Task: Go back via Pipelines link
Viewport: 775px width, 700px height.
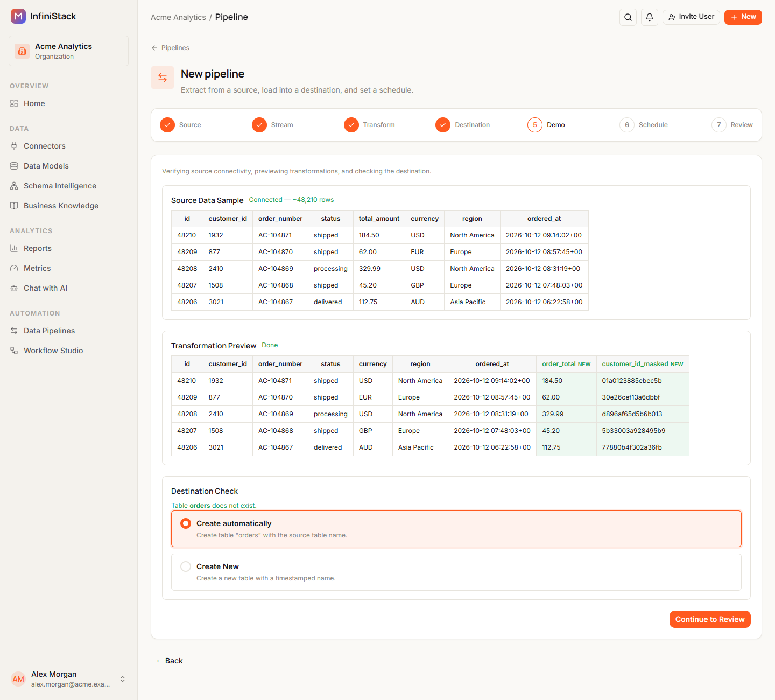Action: point(170,48)
